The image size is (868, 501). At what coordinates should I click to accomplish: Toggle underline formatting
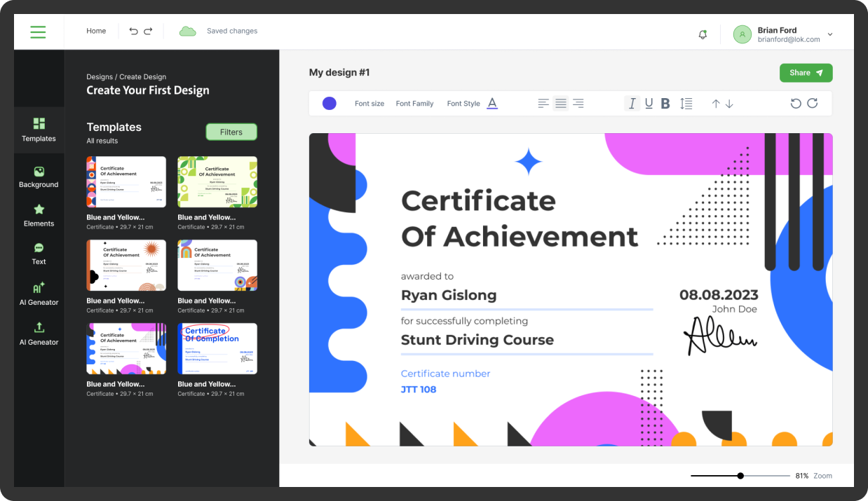[x=649, y=104]
